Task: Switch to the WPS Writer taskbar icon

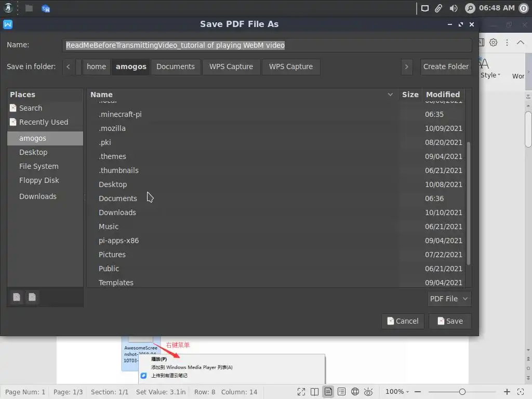Action: tap(46, 8)
